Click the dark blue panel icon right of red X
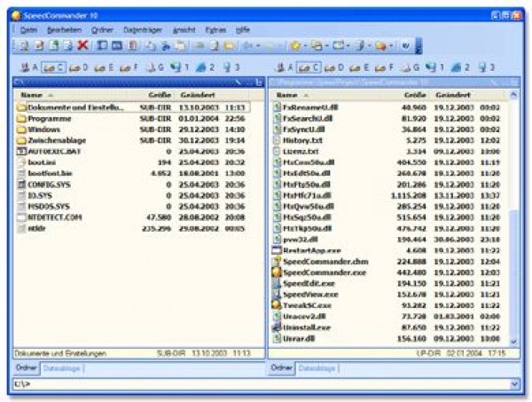 click(x=102, y=45)
